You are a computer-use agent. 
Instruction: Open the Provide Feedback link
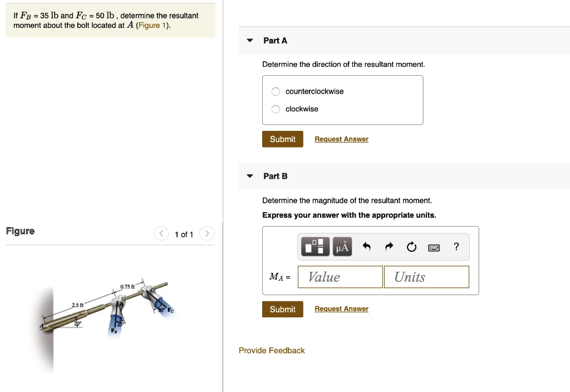(272, 350)
